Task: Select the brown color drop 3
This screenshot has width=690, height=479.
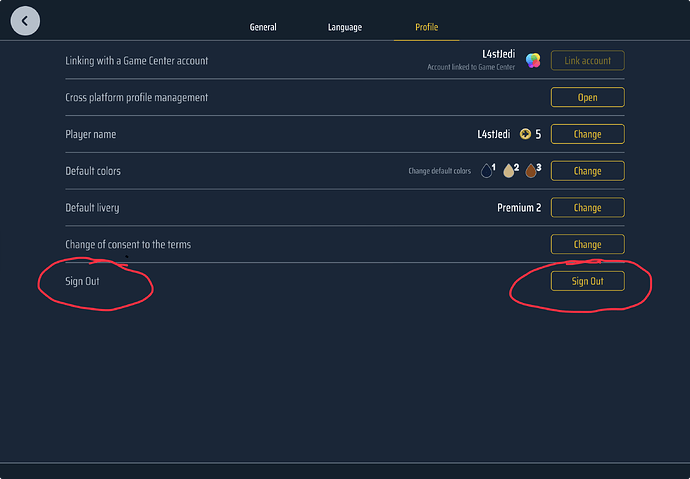Action: click(x=531, y=171)
